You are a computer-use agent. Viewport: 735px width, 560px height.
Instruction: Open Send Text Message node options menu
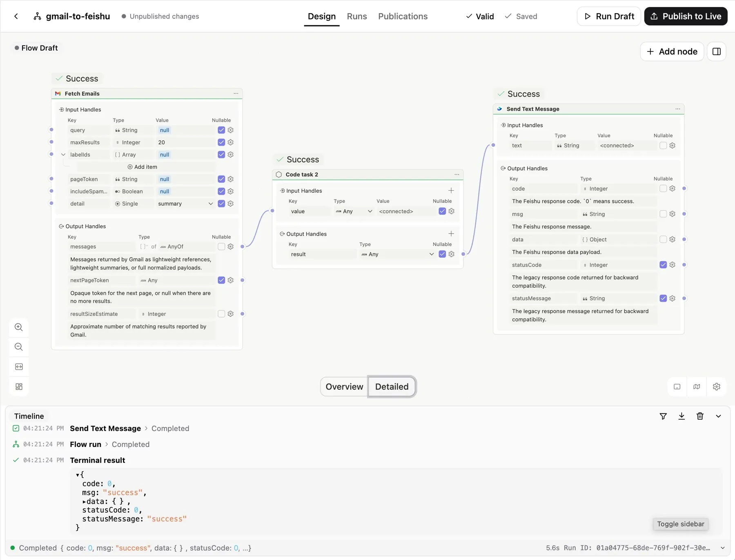point(678,109)
